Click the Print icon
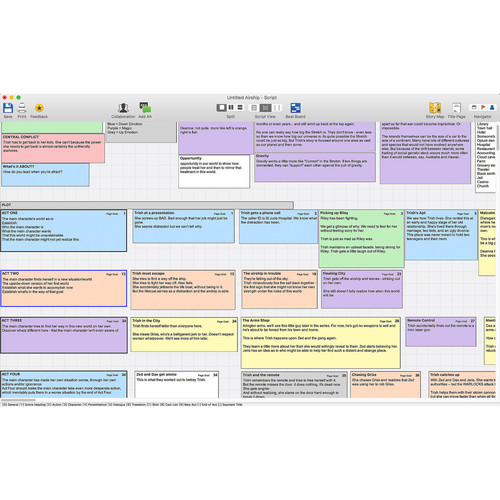 [x=22, y=108]
